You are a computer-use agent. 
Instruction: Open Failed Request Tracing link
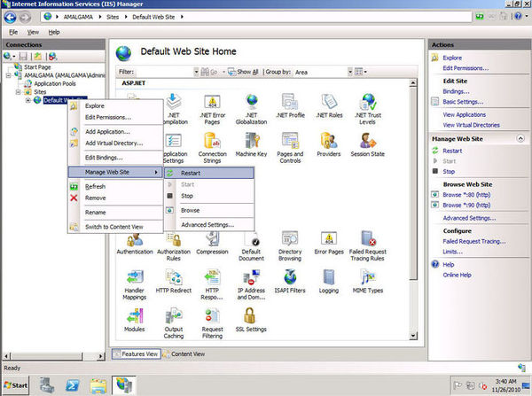pyautogui.click(x=474, y=241)
